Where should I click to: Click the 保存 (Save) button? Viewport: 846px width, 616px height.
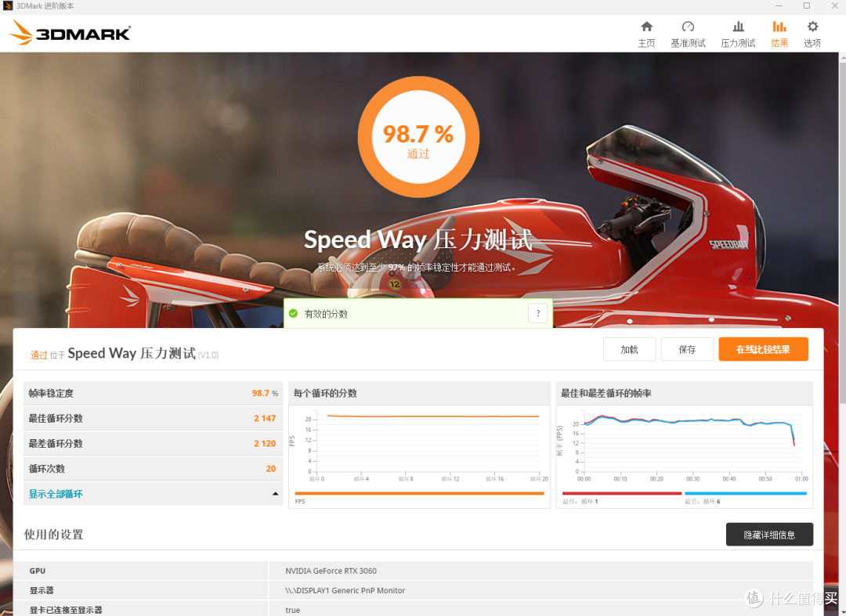pyautogui.click(x=687, y=349)
